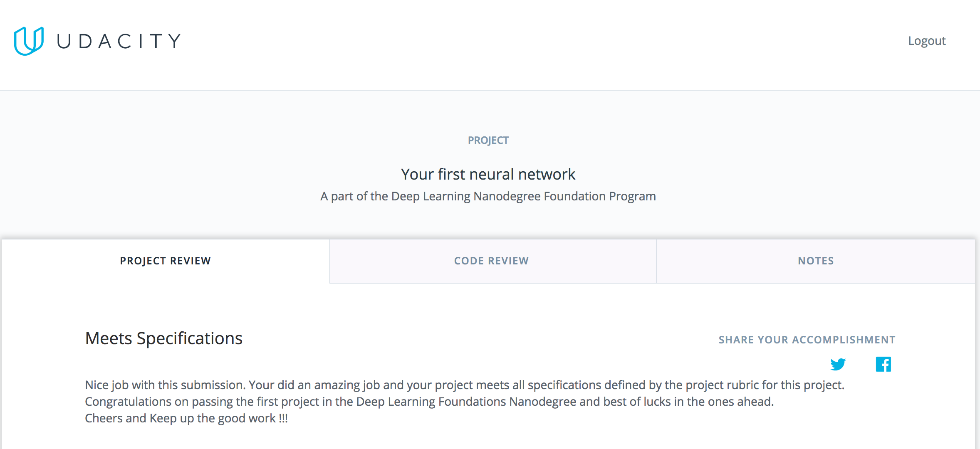This screenshot has height=449, width=980.
Task: Share accomplishment on Facebook
Action: pos(883,364)
